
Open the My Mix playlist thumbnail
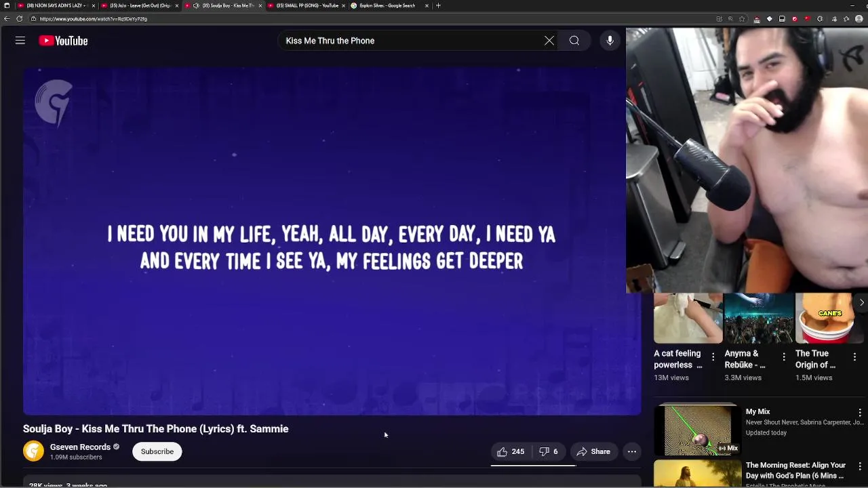pos(697,430)
